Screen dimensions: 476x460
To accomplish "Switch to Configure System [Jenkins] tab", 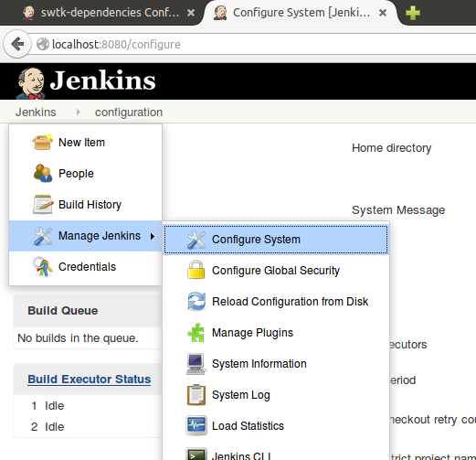I will click(x=300, y=13).
